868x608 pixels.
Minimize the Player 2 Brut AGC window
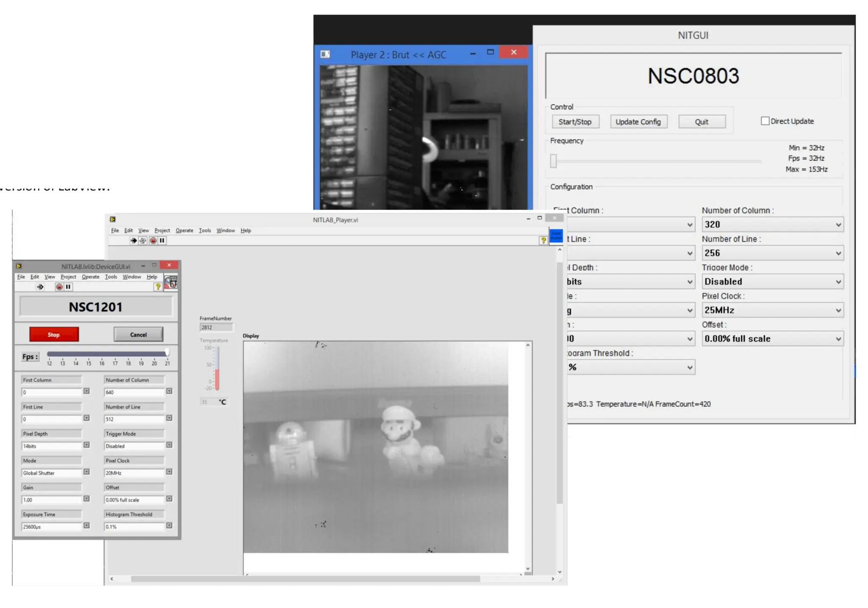[473, 53]
